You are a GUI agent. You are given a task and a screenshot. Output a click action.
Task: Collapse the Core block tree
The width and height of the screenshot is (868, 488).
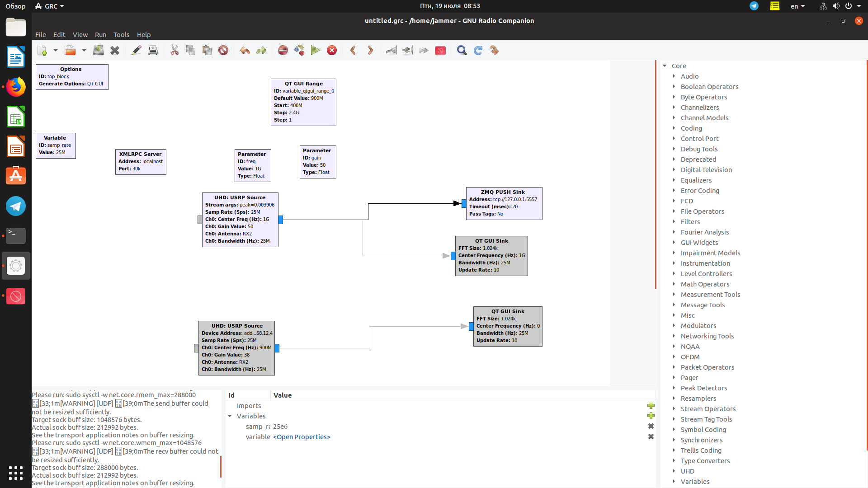(x=665, y=66)
